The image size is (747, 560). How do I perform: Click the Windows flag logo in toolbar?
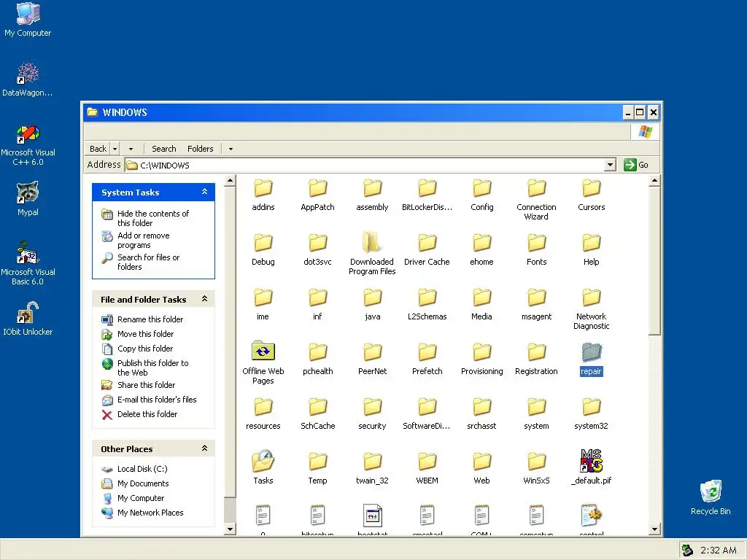coord(645,131)
